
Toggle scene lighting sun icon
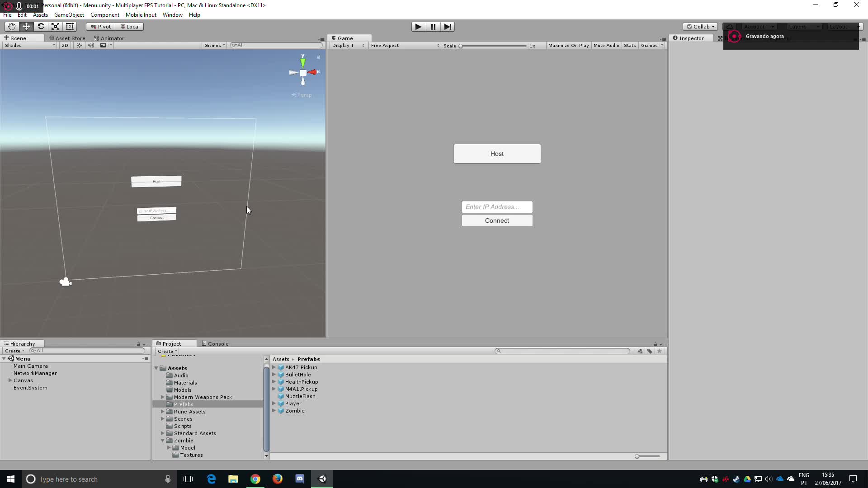coord(80,45)
